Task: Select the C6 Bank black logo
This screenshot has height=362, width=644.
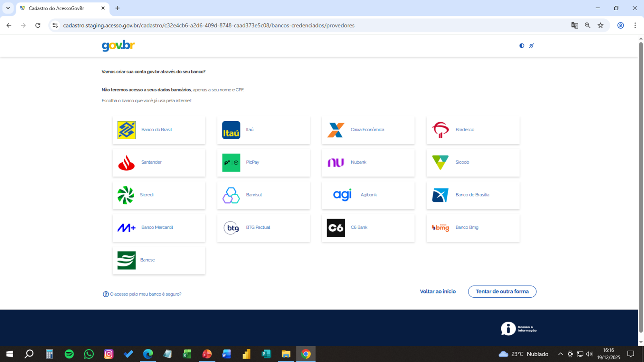Action: point(336,227)
